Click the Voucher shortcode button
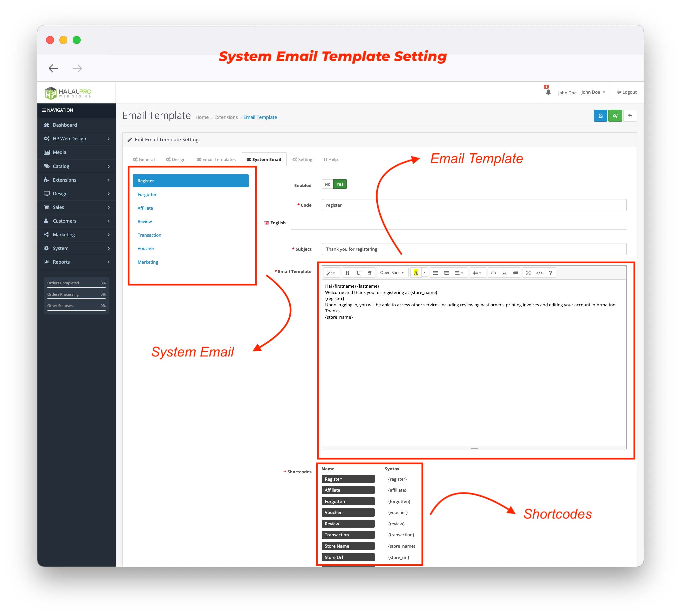This screenshot has width=681, height=616. click(348, 513)
